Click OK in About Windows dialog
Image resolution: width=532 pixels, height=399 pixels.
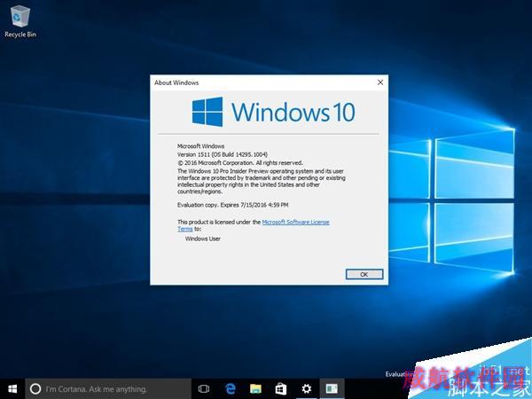[364, 274]
